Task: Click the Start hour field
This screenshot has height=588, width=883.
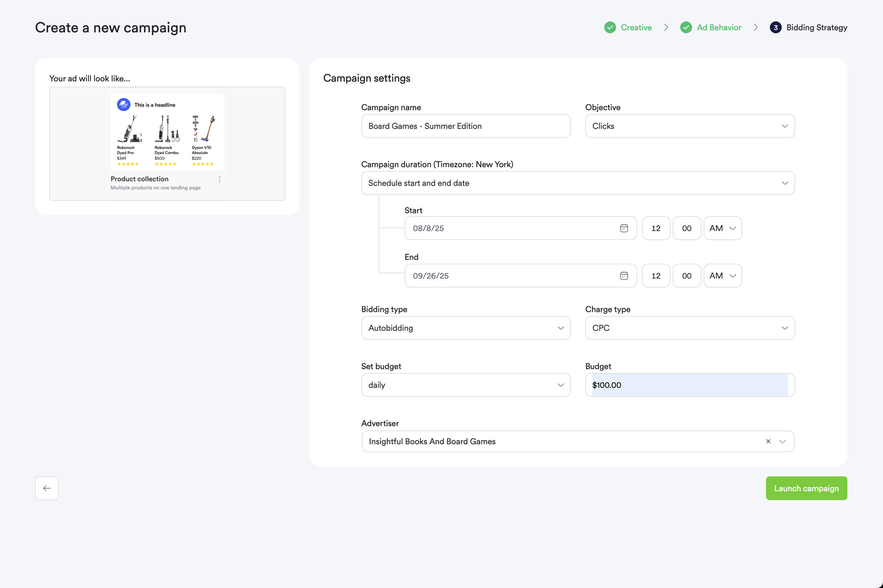Action: click(656, 228)
